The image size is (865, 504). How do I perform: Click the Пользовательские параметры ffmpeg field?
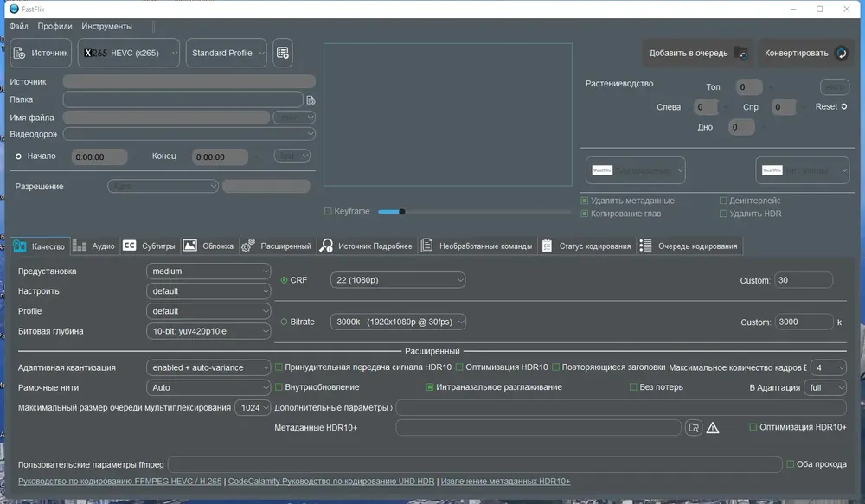pyautogui.click(x=475, y=464)
